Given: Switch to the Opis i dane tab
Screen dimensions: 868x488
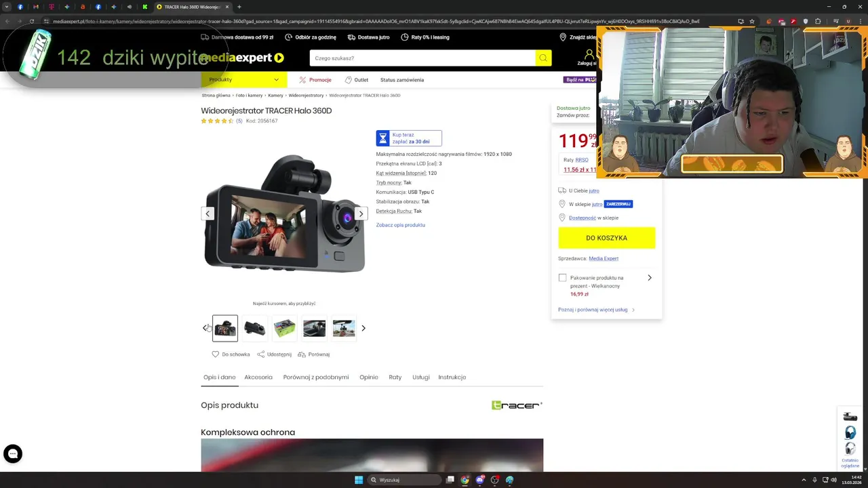Looking at the screenshot, I should point(220,378).
